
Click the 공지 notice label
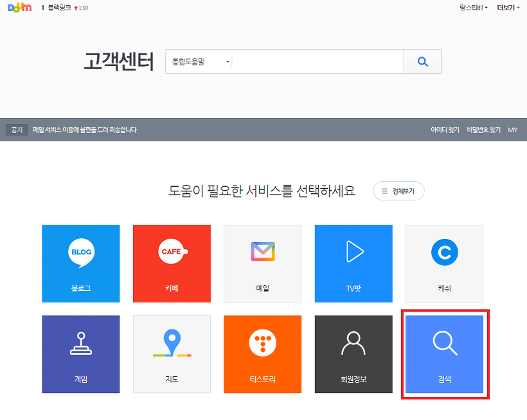(x=17, y=130)
